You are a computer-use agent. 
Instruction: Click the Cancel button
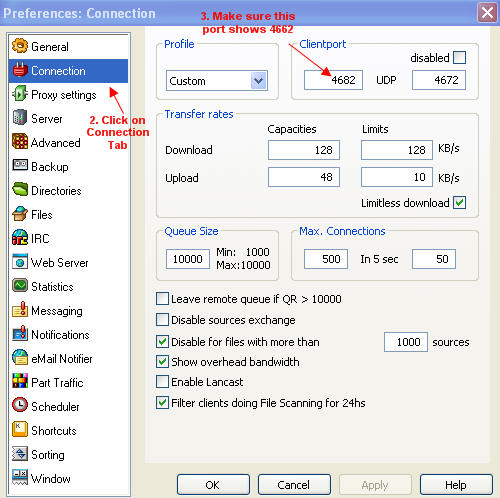(x=294, y=485)
